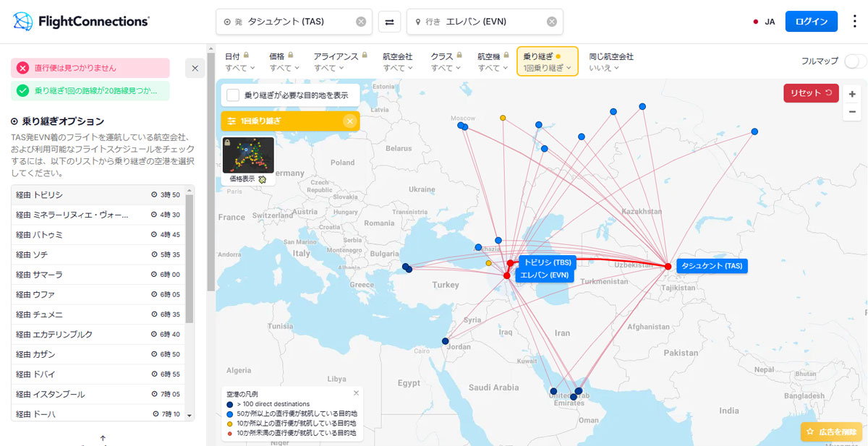This screenshot has width=868, height=446.
Task: Click the up arrow below connection list
Action: (x=103, y=438)
